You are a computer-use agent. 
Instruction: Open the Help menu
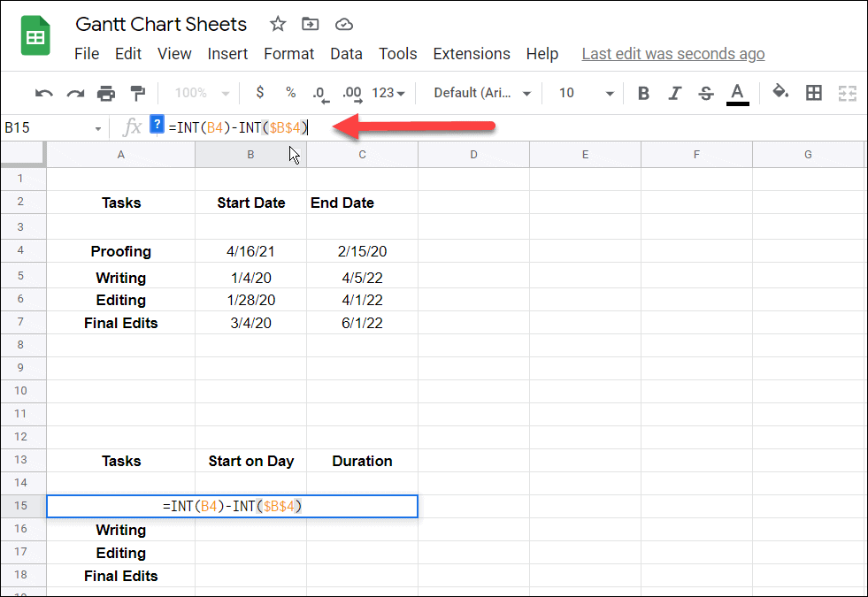pos(542,54)
